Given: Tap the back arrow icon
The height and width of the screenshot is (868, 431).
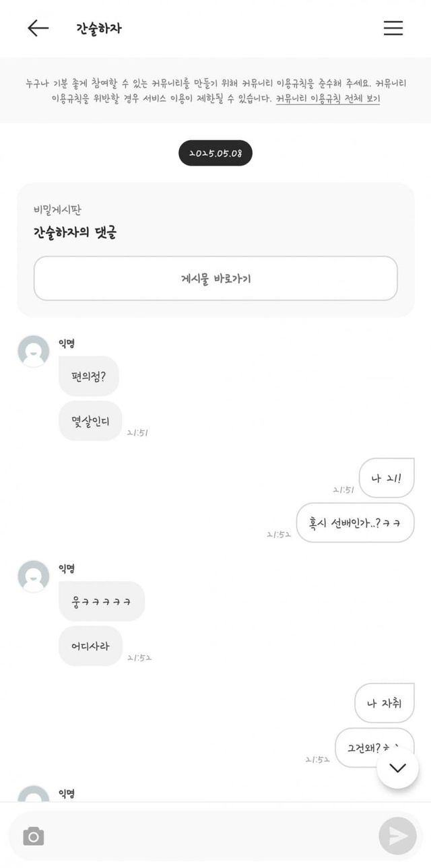Looking at the screenshot, I should [x=38, y=28].
